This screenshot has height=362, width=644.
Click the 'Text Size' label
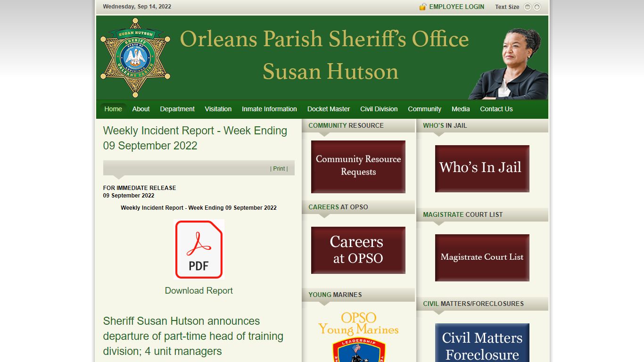click(x=507, y=7)
